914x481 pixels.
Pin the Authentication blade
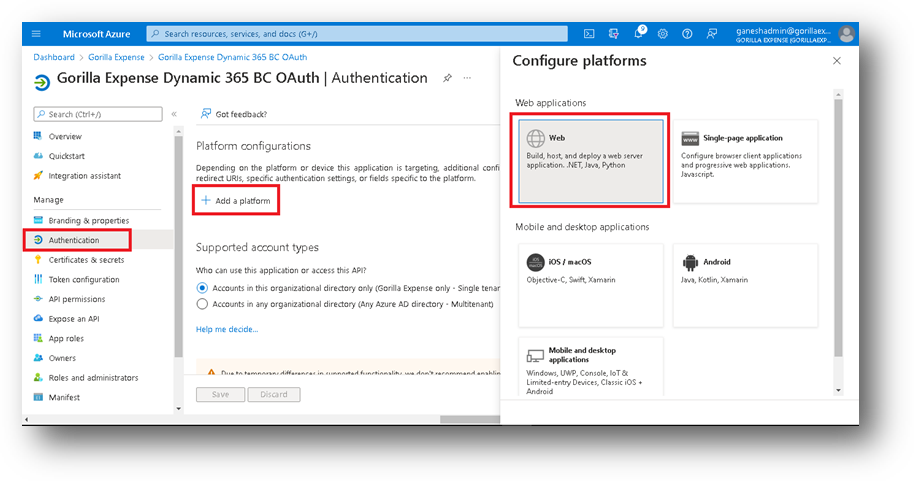coord(447,78)
